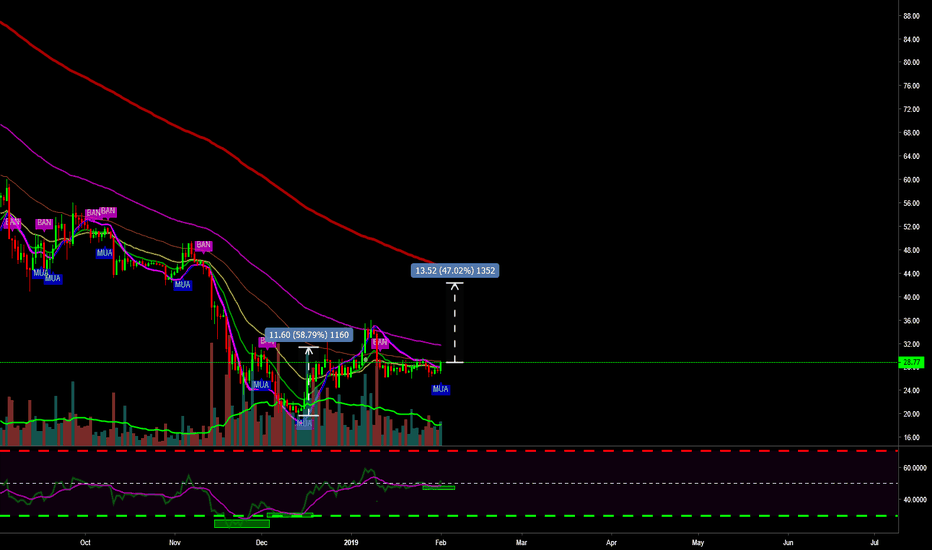The image size is (932, 550).
Task: Click the 16.00 price axis label
Action: point(911,438)
